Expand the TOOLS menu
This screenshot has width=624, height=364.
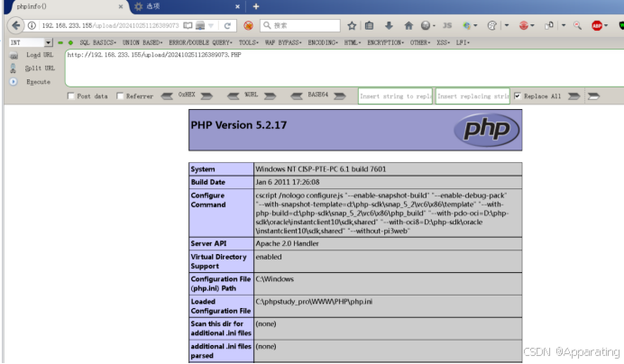coord(249,42)
